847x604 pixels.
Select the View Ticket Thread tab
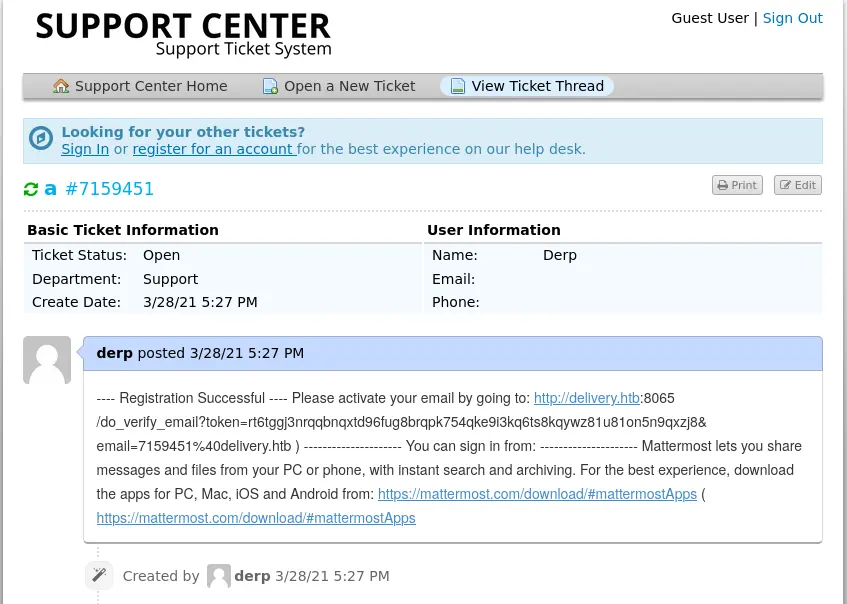537,86
